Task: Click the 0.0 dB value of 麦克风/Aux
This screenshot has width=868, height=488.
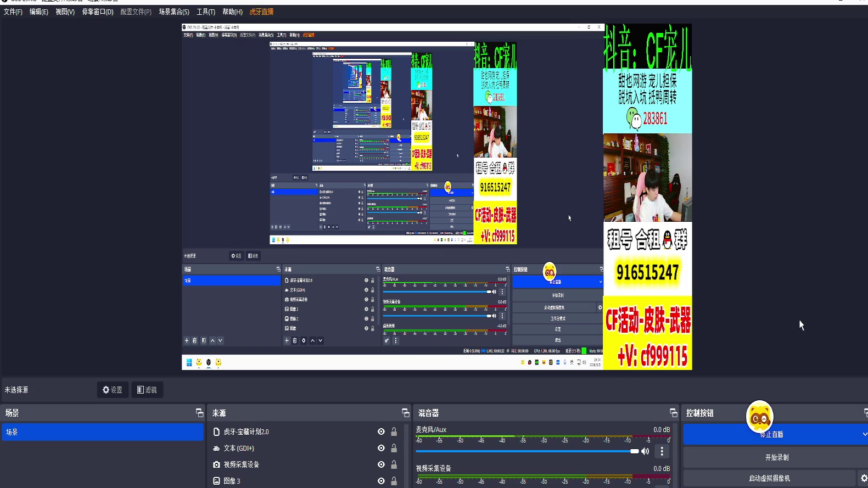Action: [x=662, y=430]
